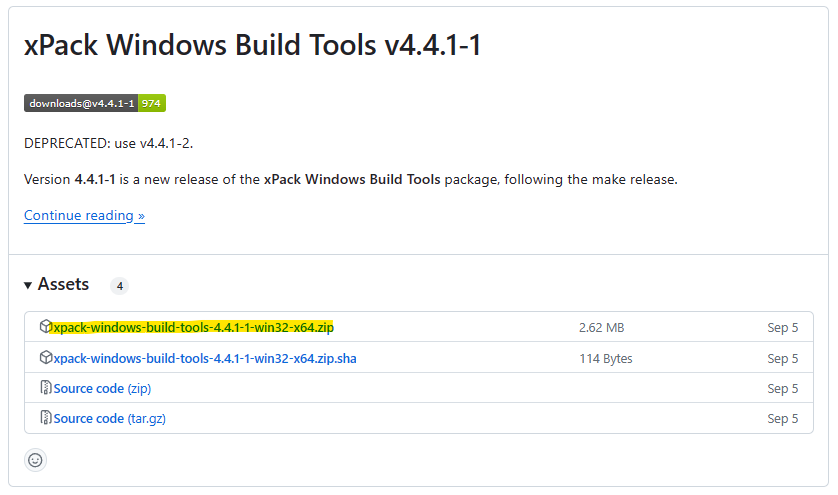
Task: Click file-zip icon beside Source code (zip)
Action: click(x=46, y=387)
